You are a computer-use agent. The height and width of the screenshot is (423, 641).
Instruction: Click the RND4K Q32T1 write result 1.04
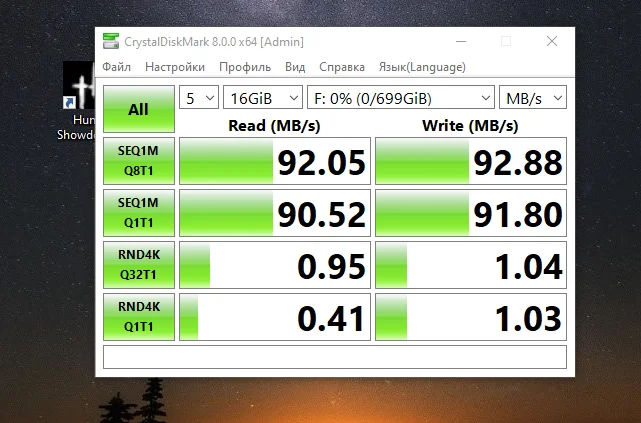coord(471,265)
